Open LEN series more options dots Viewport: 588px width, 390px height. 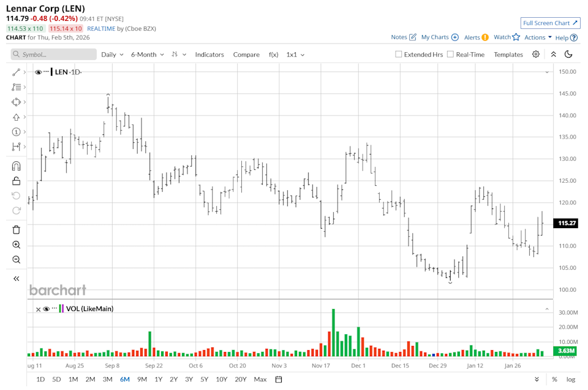pyautogui.click(x=46, y=72)
